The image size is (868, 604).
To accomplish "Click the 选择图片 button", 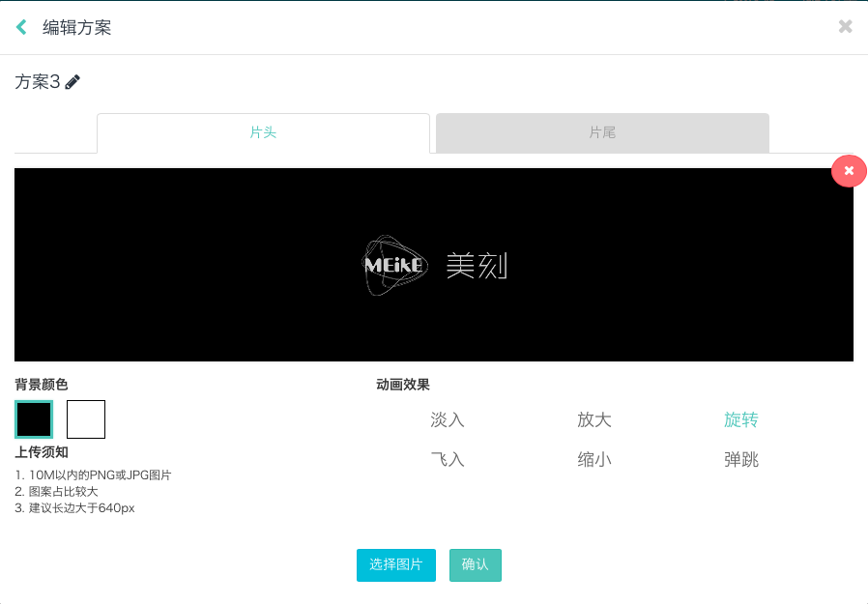I will [395, 564].
